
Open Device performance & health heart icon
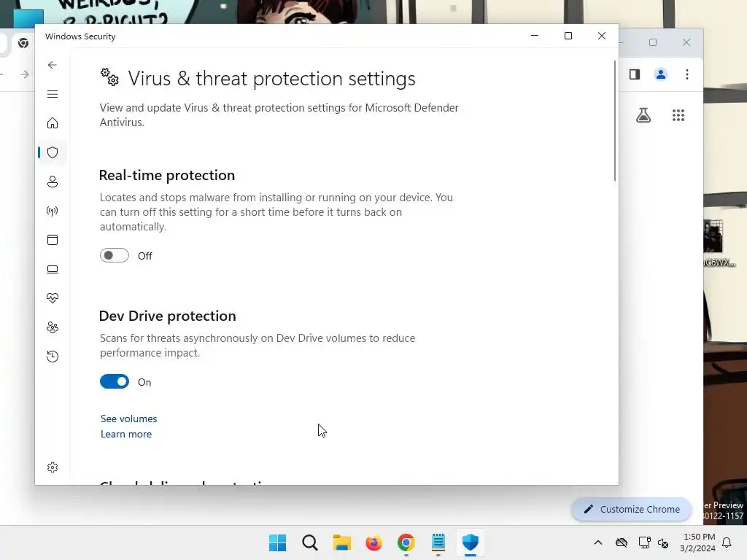point(53,298)
